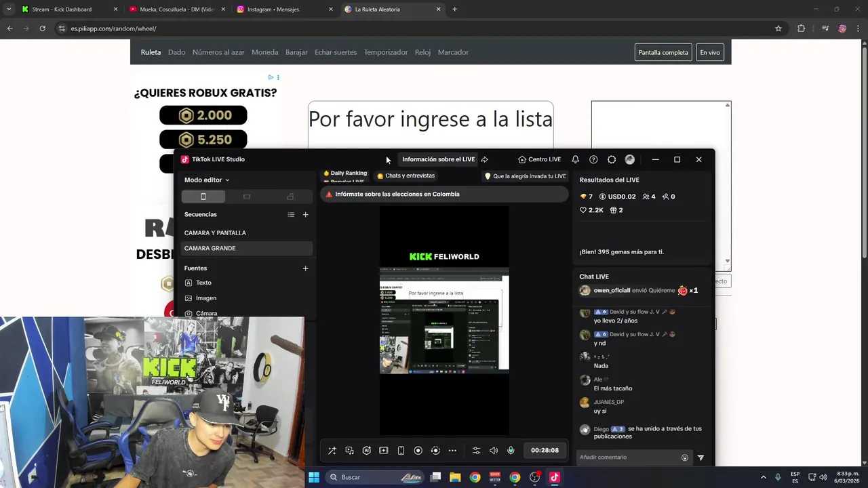The image size is (868, 488).
Task: Add a new source in Fuentes
Action: coord(305,268)
